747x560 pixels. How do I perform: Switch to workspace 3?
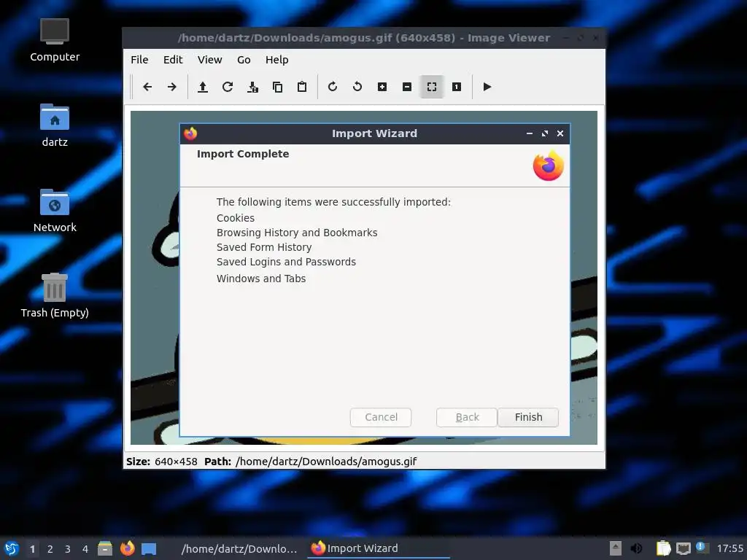pos(68,549)
